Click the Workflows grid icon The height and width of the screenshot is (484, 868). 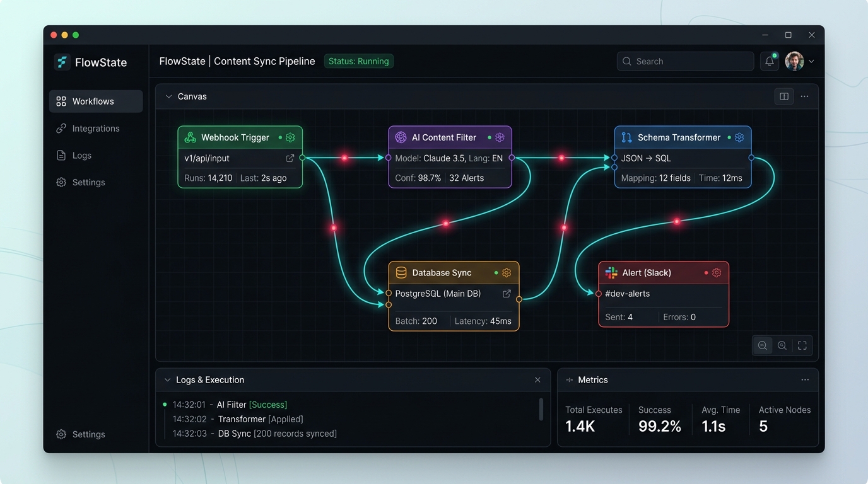(61, 101)
